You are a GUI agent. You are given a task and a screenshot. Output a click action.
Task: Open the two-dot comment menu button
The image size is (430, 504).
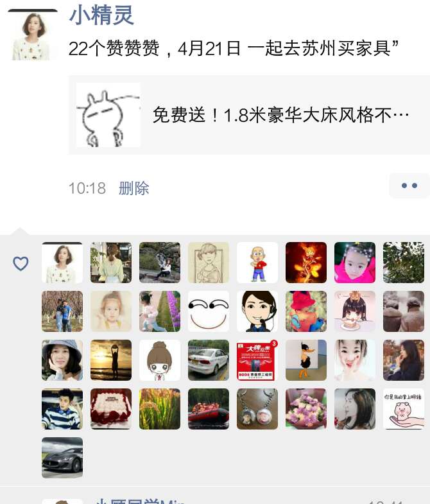409,186
